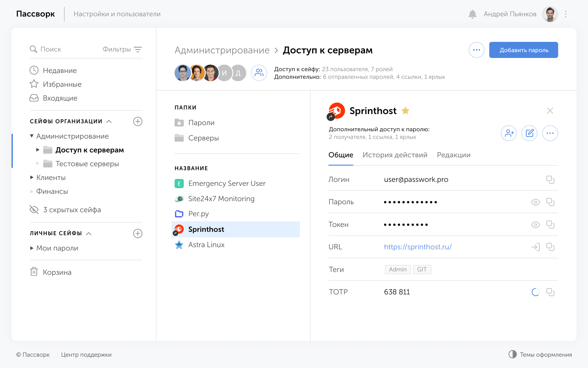The image size is (588, 368).
Task: Click the Admin tag
Action: (398, 270)
